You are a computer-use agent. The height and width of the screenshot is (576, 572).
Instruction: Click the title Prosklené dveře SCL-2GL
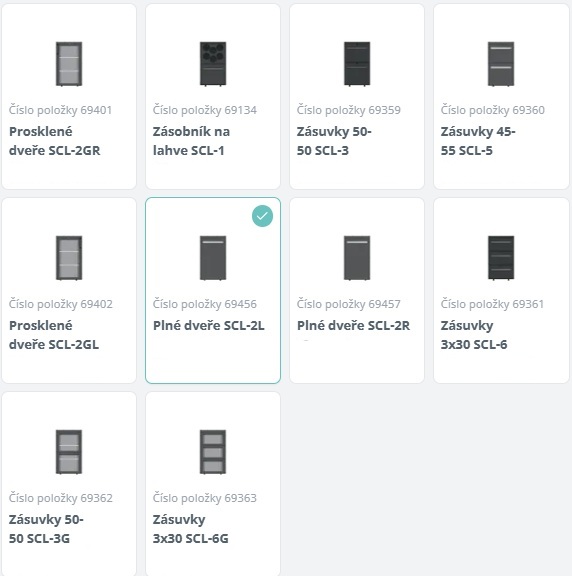[x=54, y=335]
